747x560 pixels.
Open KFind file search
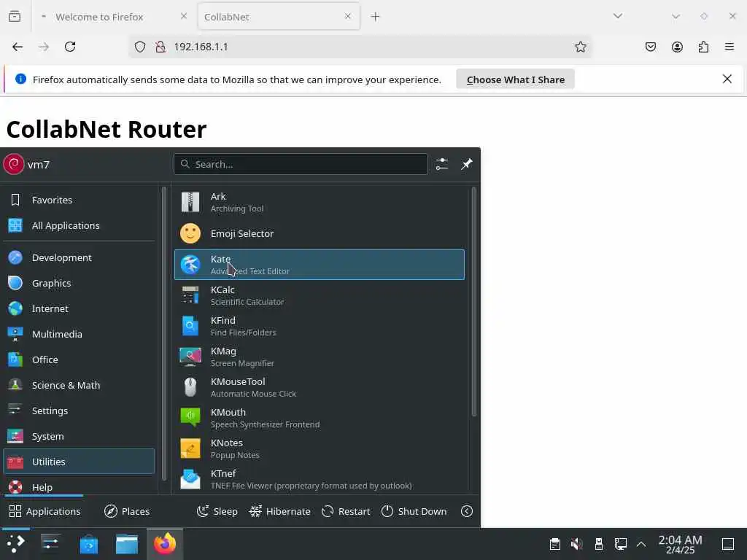pos(320,326)
